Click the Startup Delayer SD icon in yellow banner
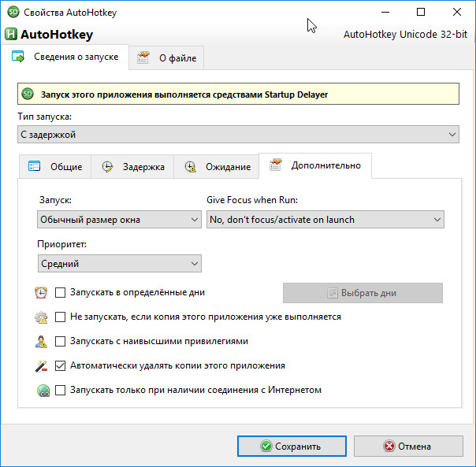Image resolution: width=476 pixels, height=467 pixels. click(x=28, y=94)
